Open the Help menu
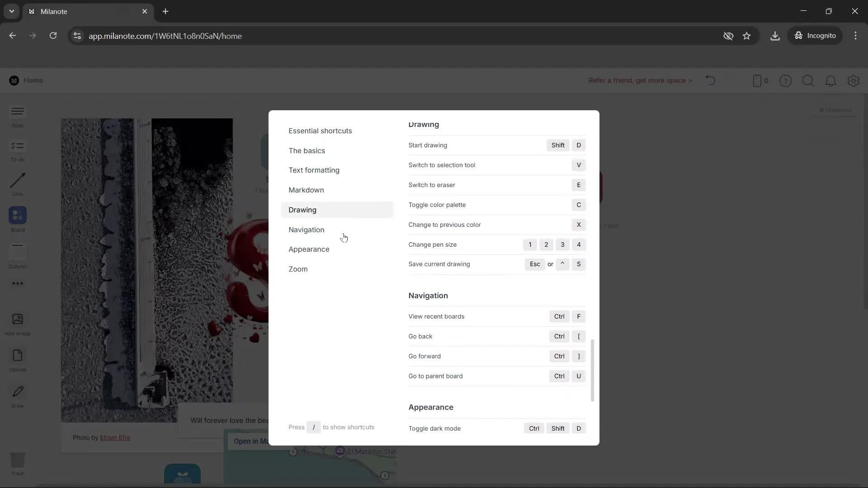This screenshot has height=488, width=868. 786,81
